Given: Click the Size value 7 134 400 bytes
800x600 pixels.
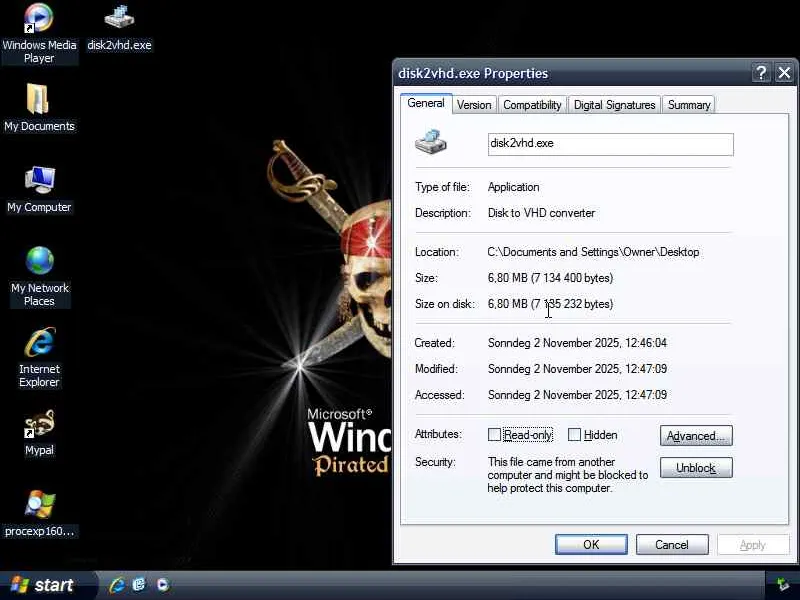Looking at the screenshot, I should coord(551,278).
